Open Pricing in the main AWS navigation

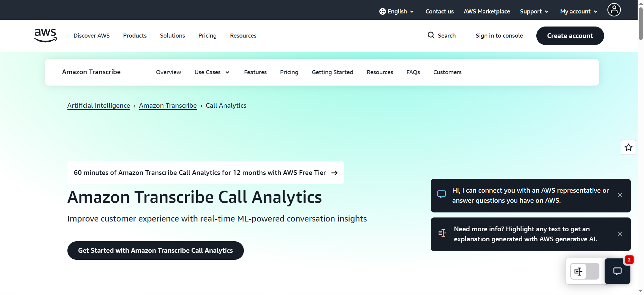pyautogui.click(x=207, y=36)
